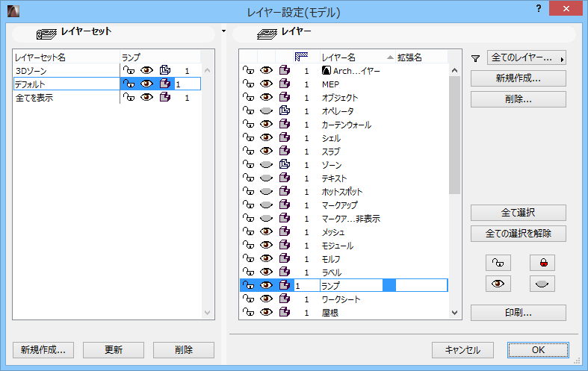Click the ランプ layer name field
The width and height of the screenshot is (588, 371).
click(351, 286)
